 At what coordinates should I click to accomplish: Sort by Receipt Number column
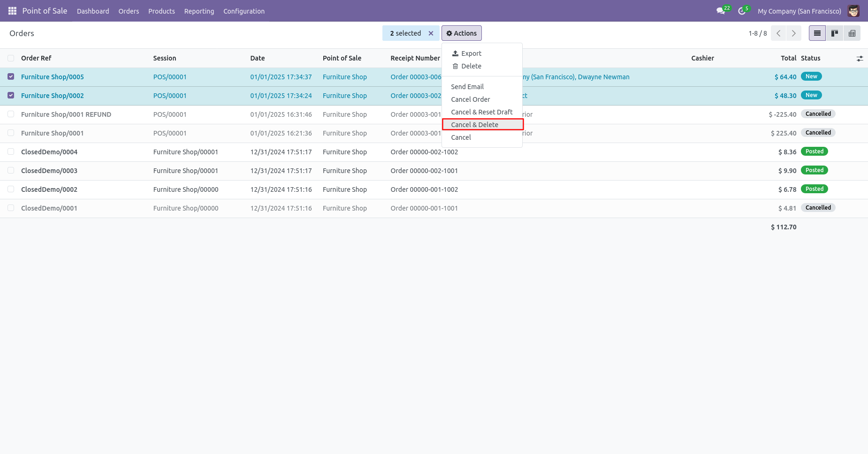click(x=415, y=58)
